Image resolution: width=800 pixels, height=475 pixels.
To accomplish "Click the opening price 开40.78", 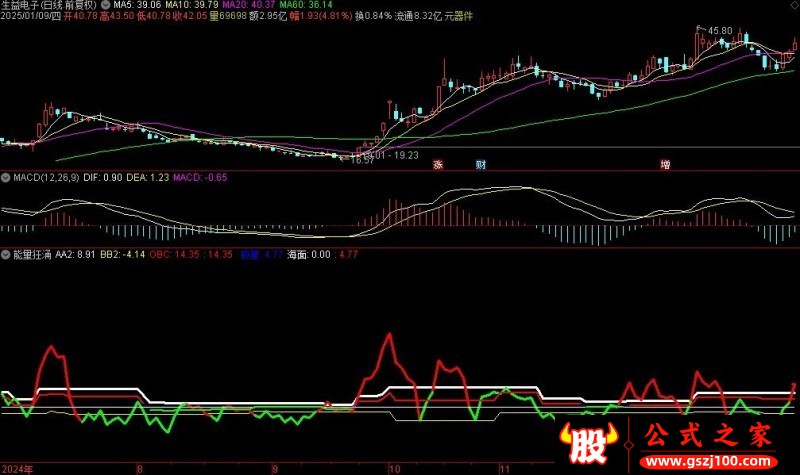I will 81,16.
